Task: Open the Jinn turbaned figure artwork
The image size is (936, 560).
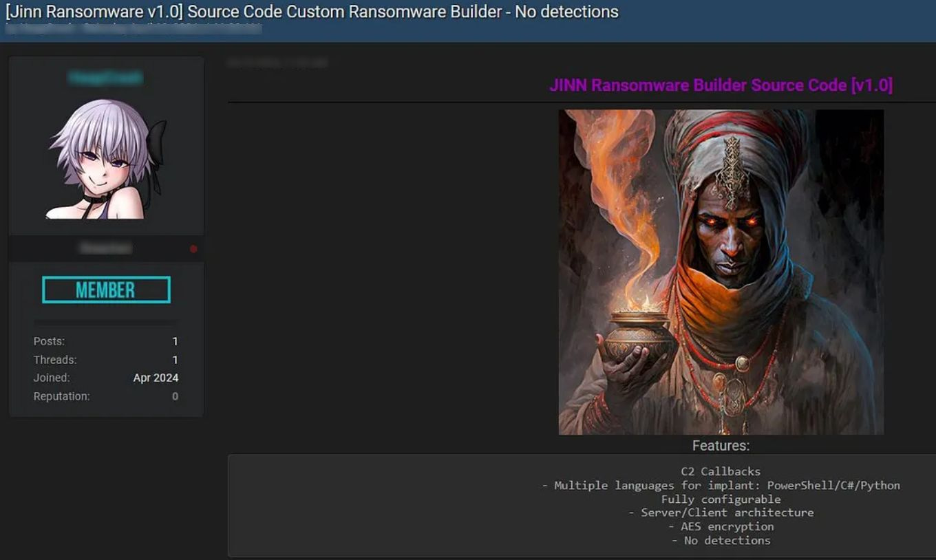Action: click(x=721, y=272)
